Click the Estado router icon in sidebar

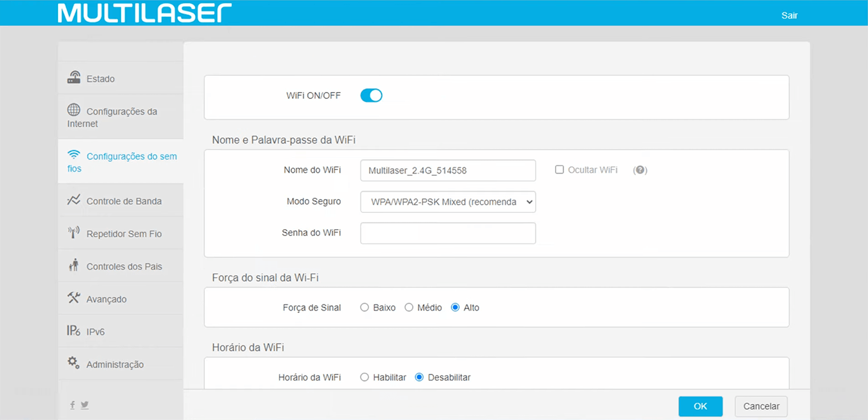(x=73, y=78)
